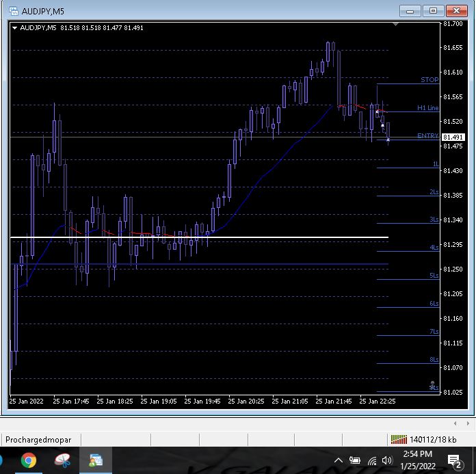Select the 6Ls target line label

coord(434,304)
